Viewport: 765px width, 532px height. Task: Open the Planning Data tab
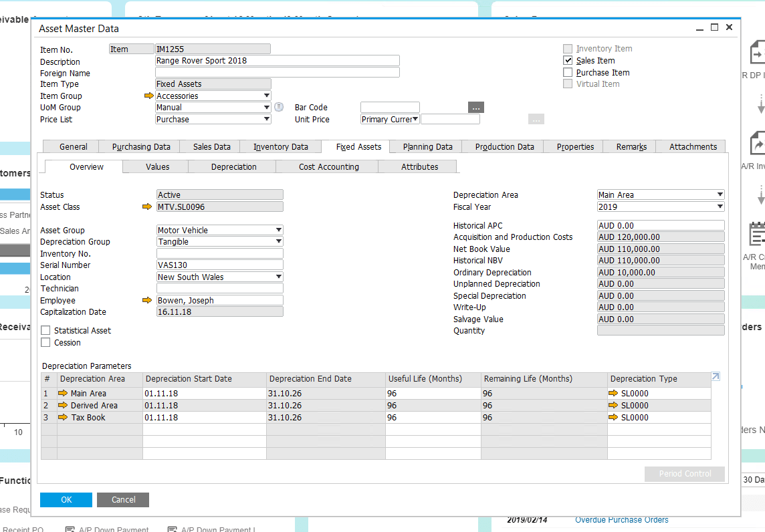pos(428,147)
